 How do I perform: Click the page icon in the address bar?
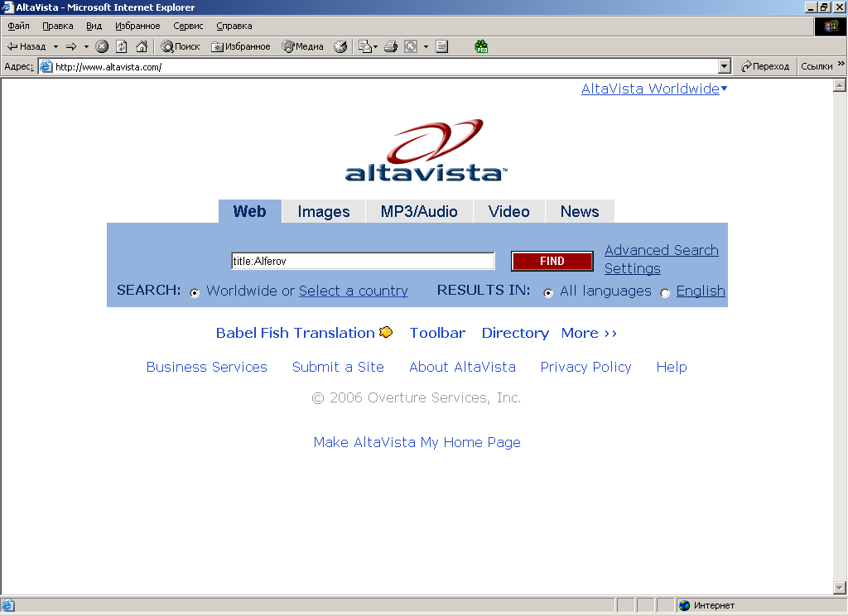pyautogui.click(x=46, y=66)
